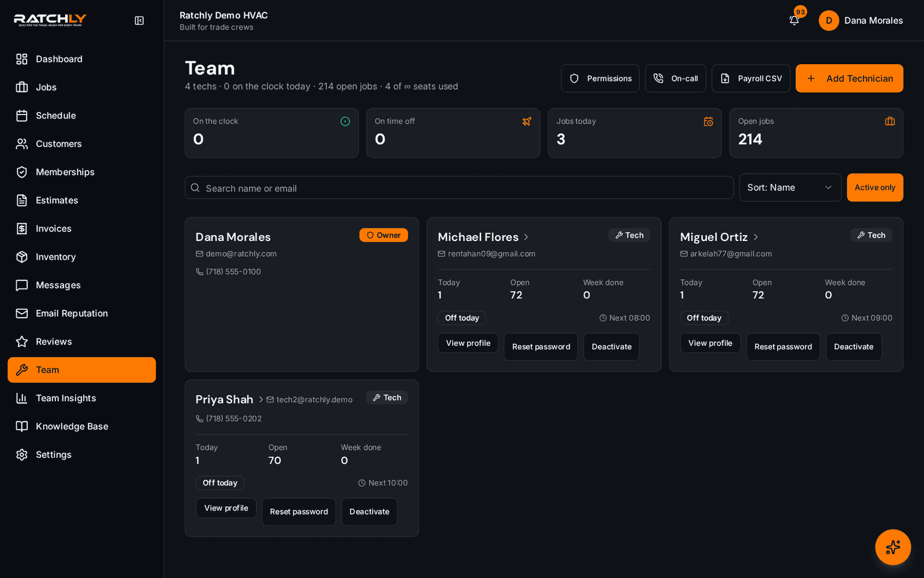The width and height of the screenshot is (924, 578).
Task: Expand Miguel Ortiz profile chevron
Action: pyautogui.click(x=756, y=237)
